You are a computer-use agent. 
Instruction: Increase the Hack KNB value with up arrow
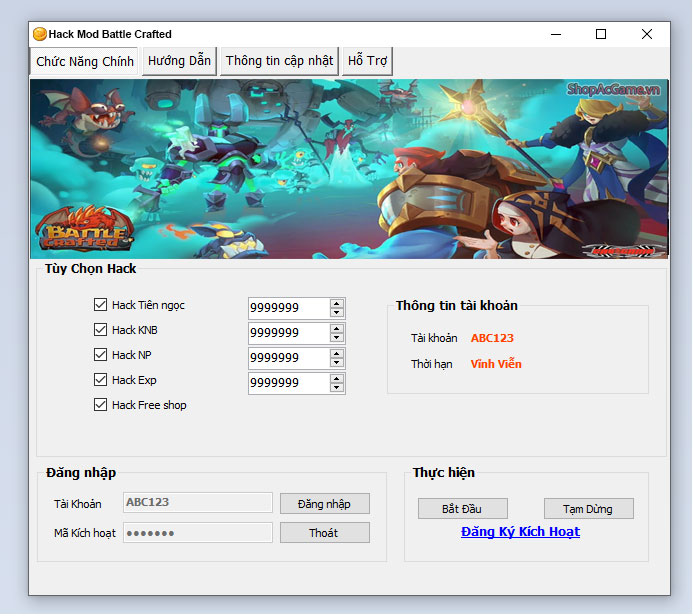pyautogui.click(x=337, y=329)
